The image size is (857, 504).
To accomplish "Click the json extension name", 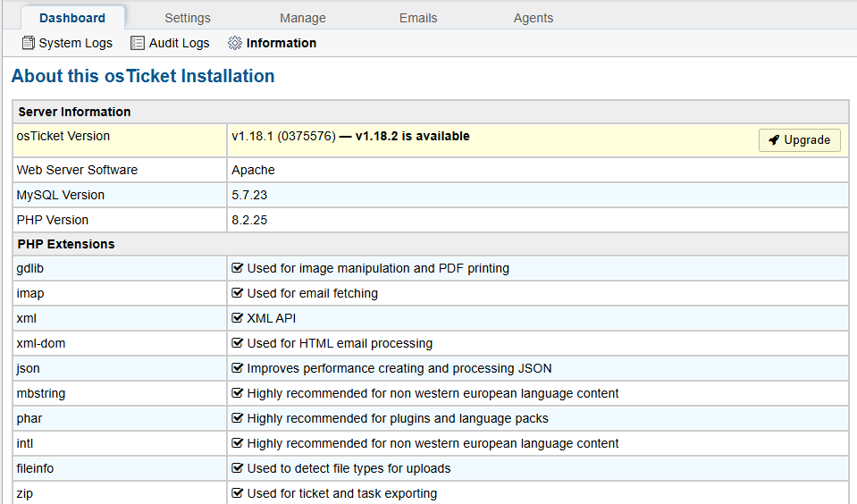I will tap(28, 368).
